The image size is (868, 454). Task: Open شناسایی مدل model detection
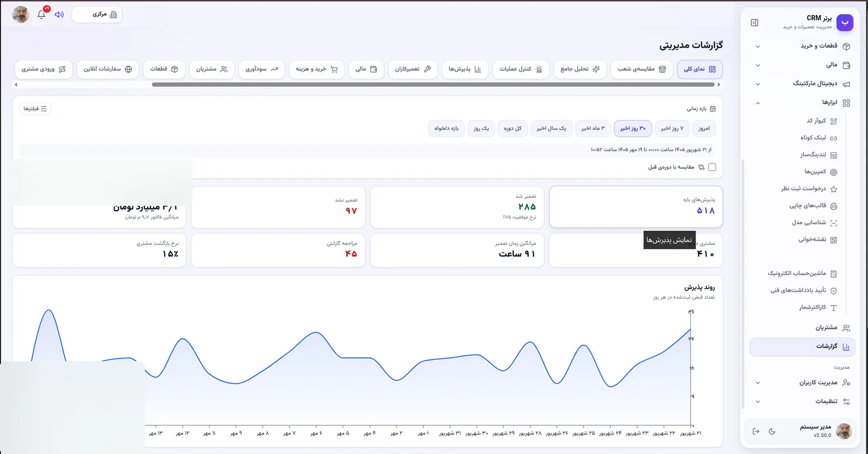tap(814, 223)
